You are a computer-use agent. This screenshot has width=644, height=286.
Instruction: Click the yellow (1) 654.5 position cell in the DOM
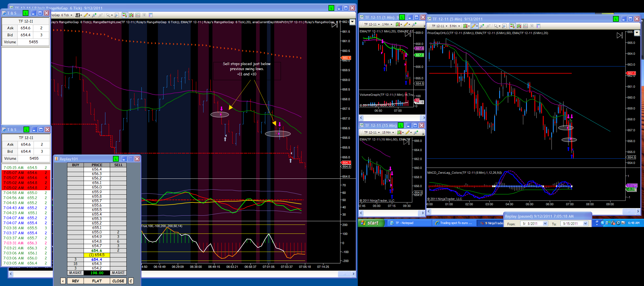click(x=97, y=255)
